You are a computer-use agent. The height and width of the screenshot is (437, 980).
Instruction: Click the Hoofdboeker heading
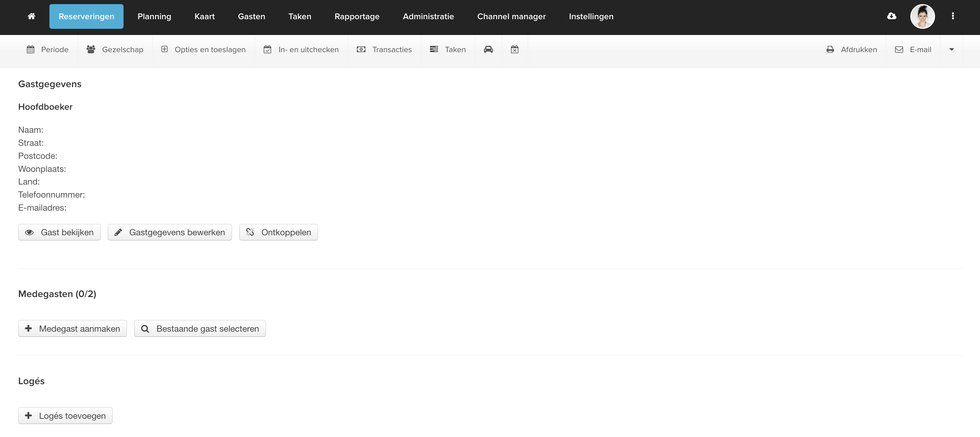[x=45, y=107]
